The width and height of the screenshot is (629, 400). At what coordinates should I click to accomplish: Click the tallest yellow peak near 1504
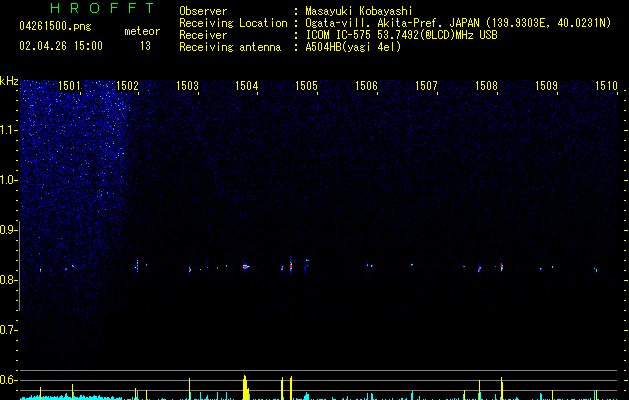pos(246,388)
